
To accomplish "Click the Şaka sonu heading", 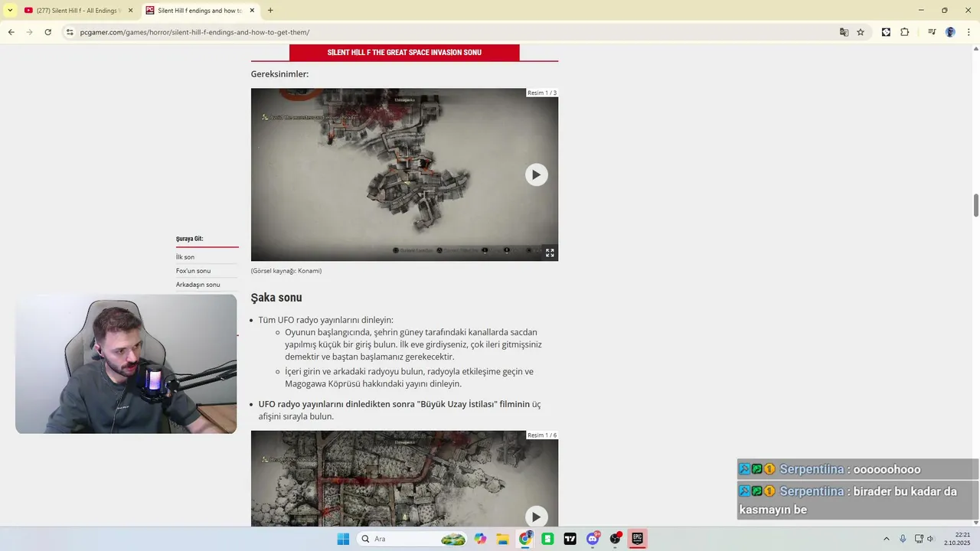I will pyautogui.click(x=276, y=298).
